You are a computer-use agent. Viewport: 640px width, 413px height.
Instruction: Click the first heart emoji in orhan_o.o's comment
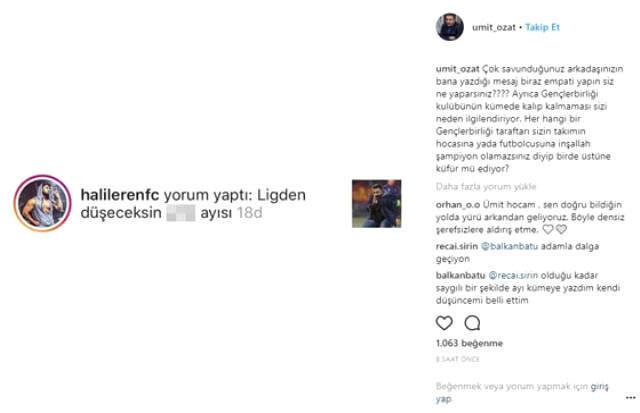pos(548,229)
